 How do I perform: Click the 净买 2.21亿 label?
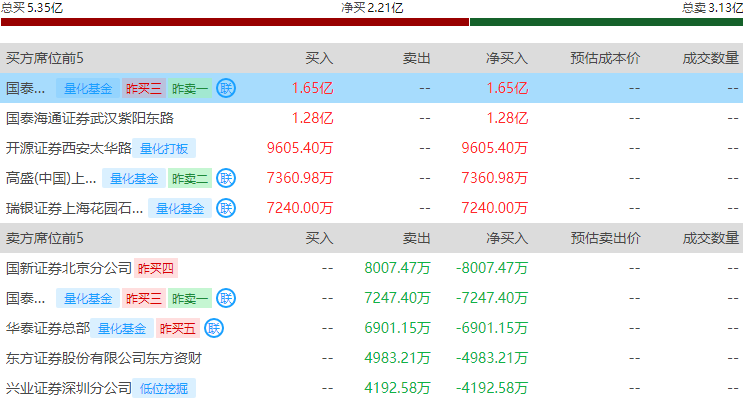(372, 8)
